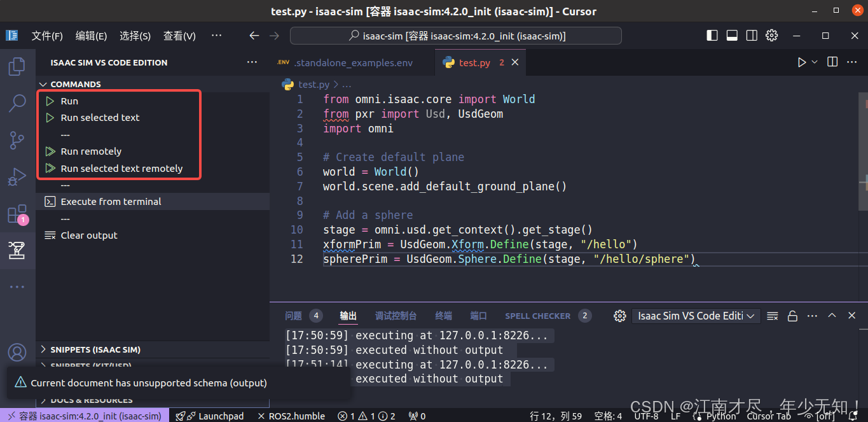Click remote container isaac-sim status item

(x=85, y=416)
